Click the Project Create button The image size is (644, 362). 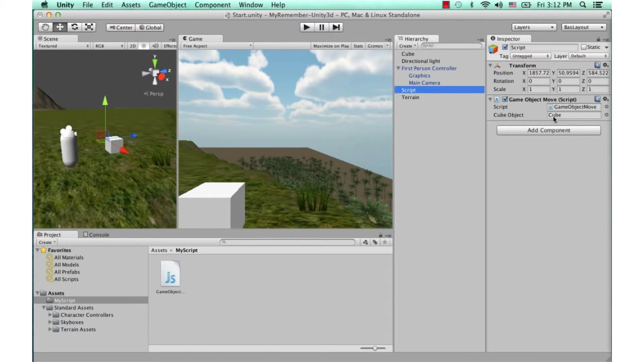(x=47, y=242)
